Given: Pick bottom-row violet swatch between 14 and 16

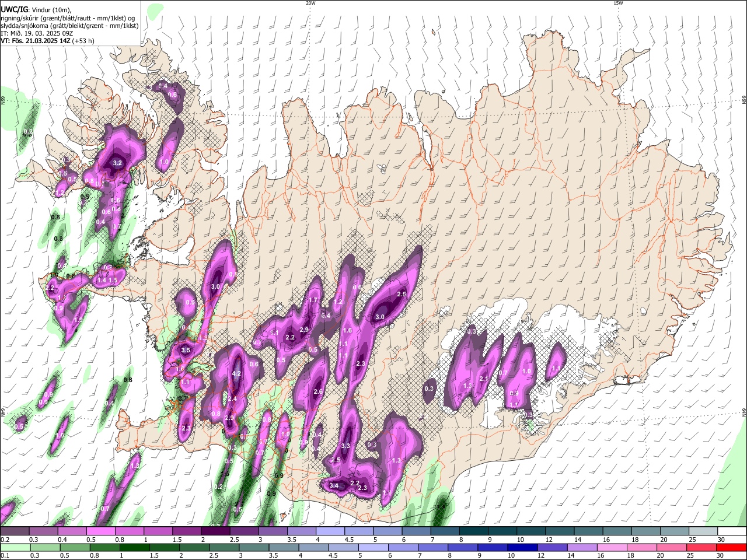Looking at the screenshot, I should tap(582, 547).
